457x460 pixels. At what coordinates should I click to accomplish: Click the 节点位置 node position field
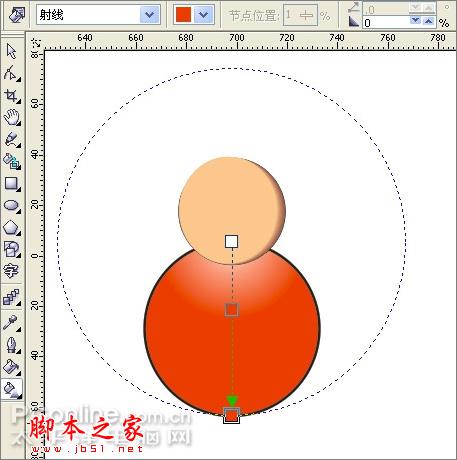click(300, 15)
